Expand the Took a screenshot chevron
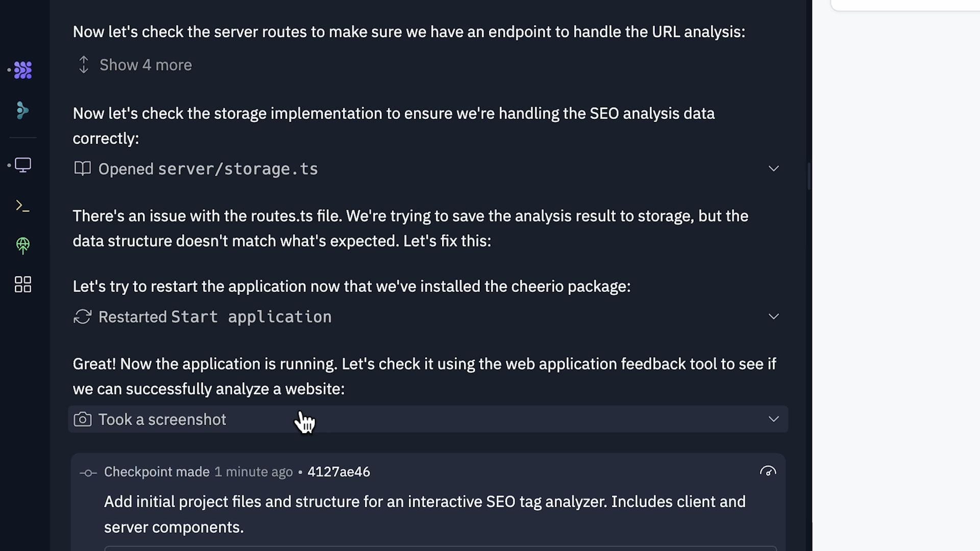The width and height of the screenshot is (980, 551). [774, 419]
